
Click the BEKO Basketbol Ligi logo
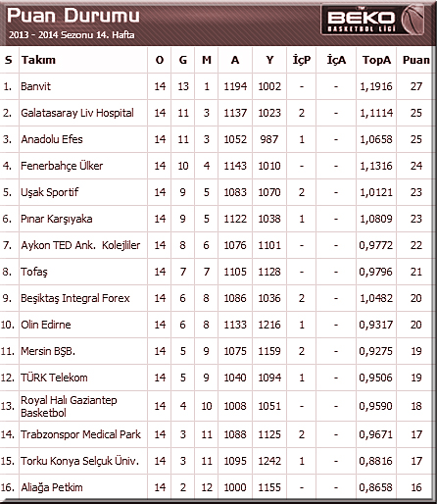point(372,20)
